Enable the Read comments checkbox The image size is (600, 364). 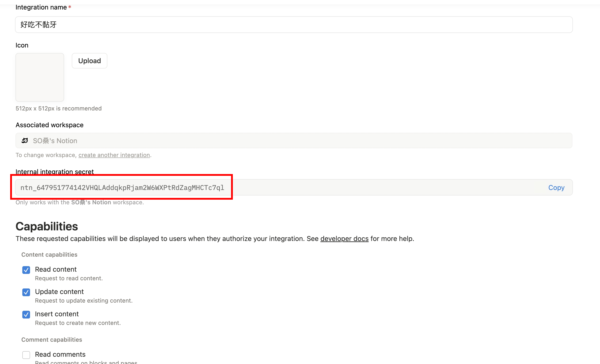[x=26, y=355]
